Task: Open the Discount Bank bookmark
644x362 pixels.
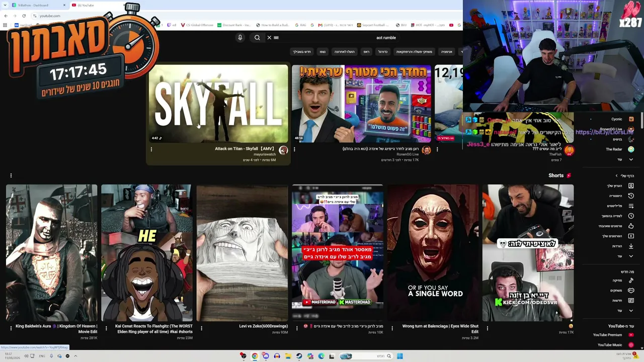Action: click(234, 25)
